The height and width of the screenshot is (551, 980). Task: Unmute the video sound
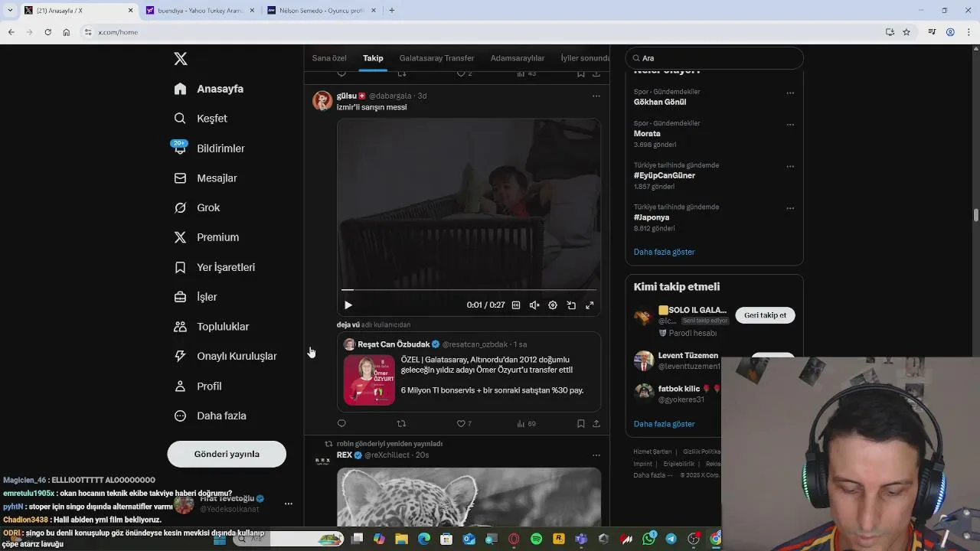[534, 305]
